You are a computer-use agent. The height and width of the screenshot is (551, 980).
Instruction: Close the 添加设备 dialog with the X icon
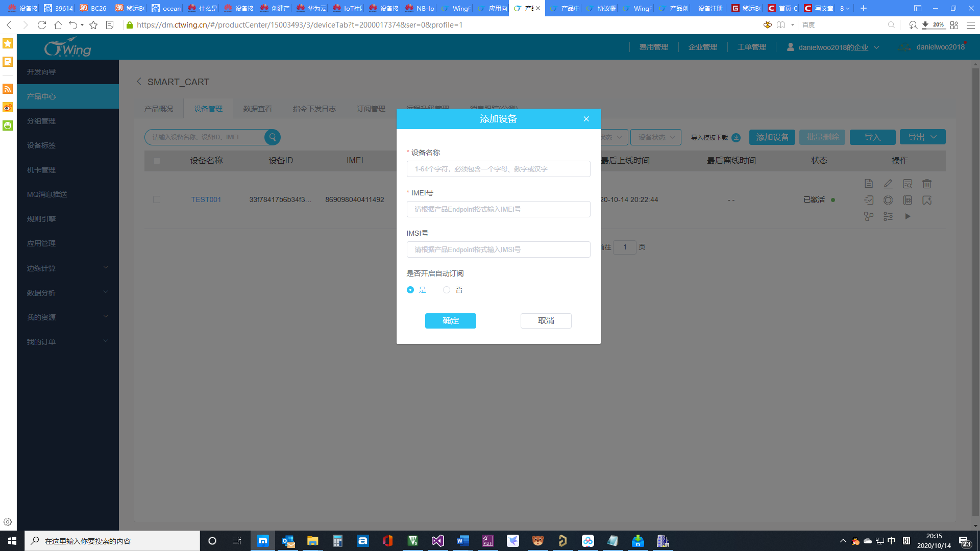tap(586, 119)
